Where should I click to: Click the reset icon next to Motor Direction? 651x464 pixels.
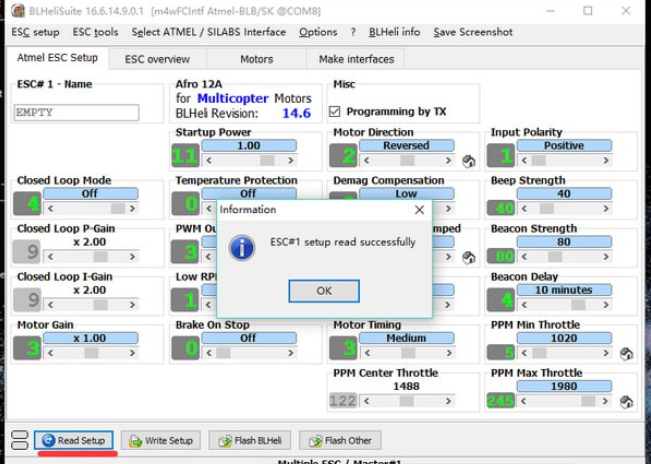tap(469, 161)
